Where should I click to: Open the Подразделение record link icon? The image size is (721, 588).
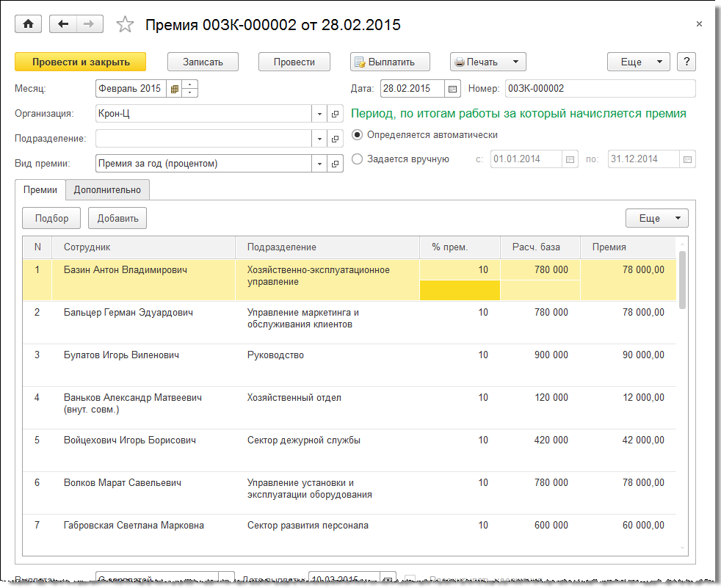tap(336, 139)
